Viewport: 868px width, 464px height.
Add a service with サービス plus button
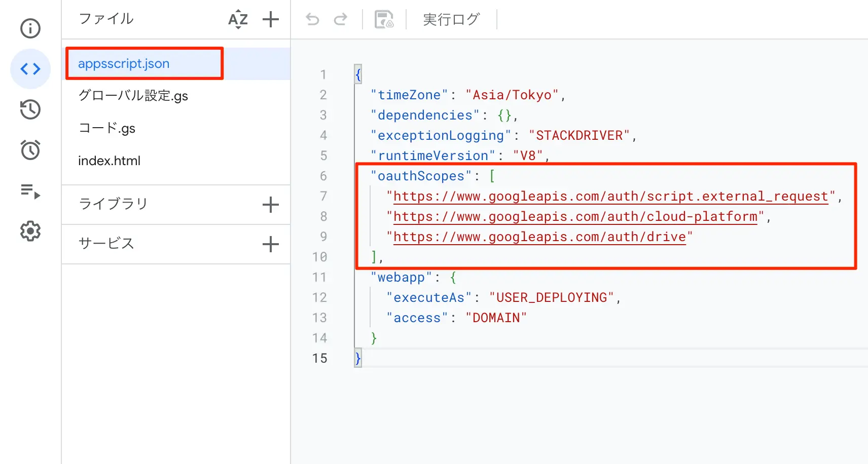271,244
